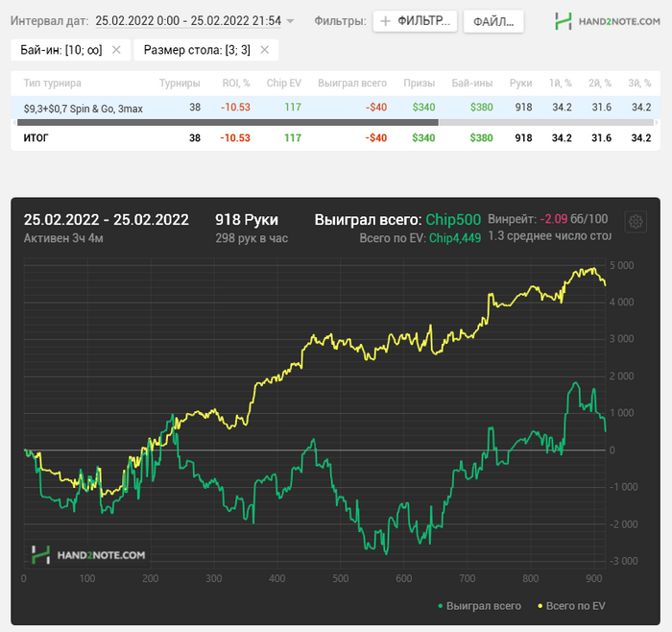Select the $9,3+$0,7 Spin & Go, 3max row
672x632 pixels.
[x=336, y=108]
